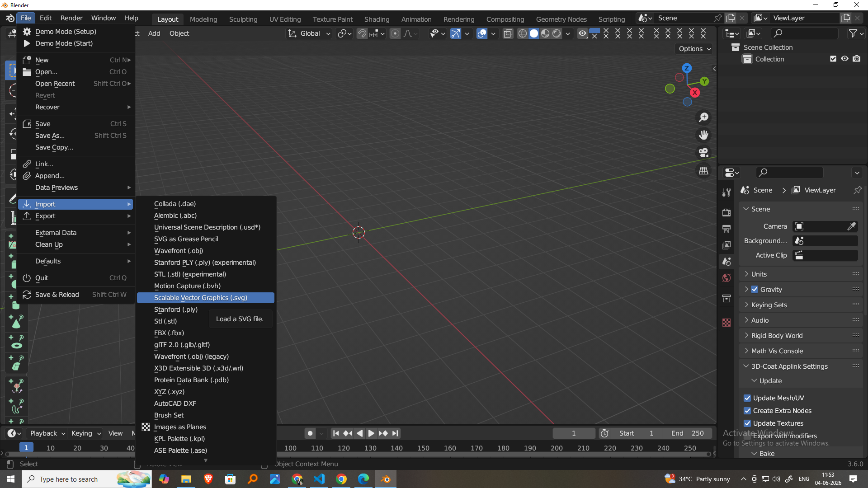Click the current frame number field

coord(574,433)
